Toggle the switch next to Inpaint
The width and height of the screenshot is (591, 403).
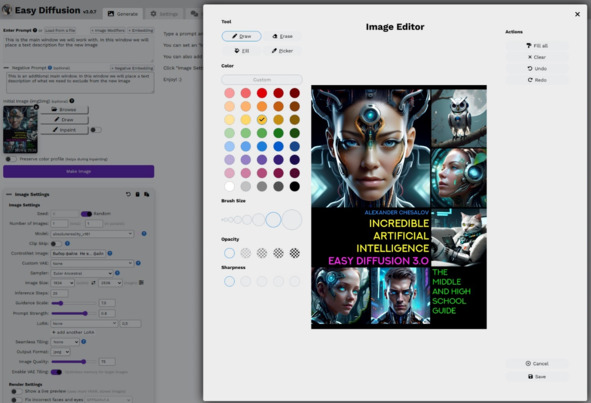point(96,130)
